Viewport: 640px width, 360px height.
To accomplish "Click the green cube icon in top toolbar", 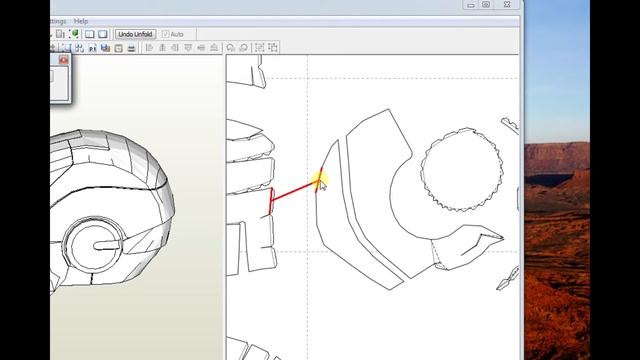I will tap(74, 34).
